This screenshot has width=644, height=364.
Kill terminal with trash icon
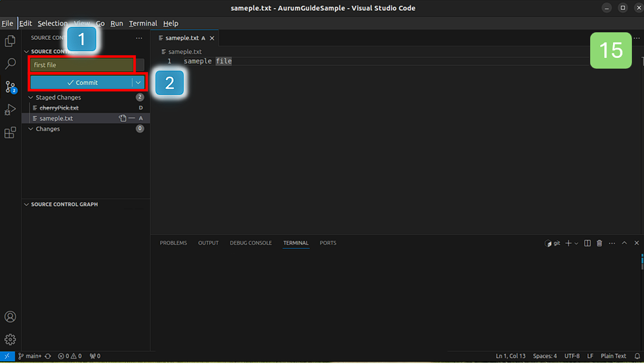click(599, 243)
